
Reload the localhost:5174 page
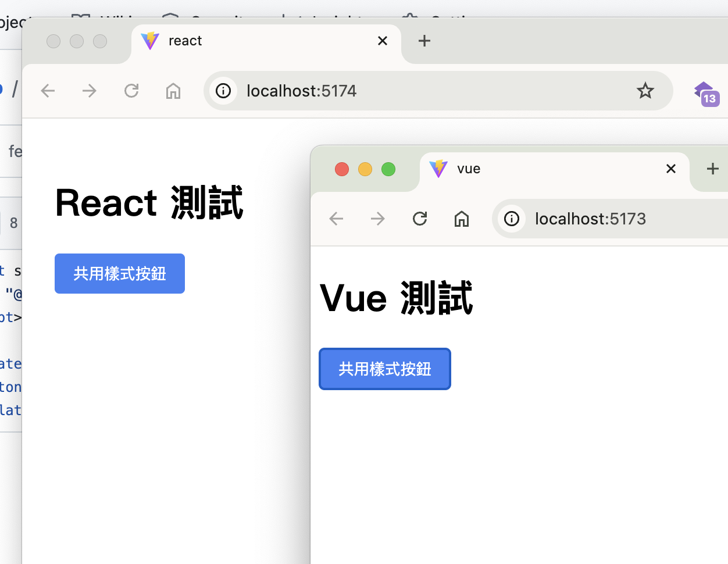(131, 91)
